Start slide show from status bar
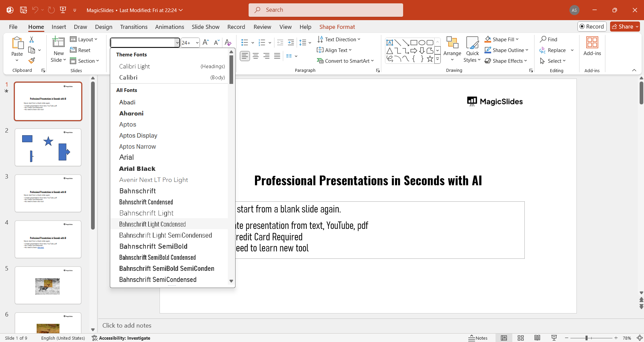The image size is (644, 342). [x=554, y=338]
